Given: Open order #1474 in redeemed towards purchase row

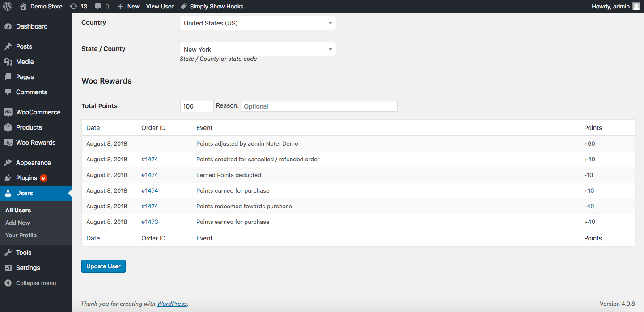Looking at the screenshot, I should click(150, 206).
